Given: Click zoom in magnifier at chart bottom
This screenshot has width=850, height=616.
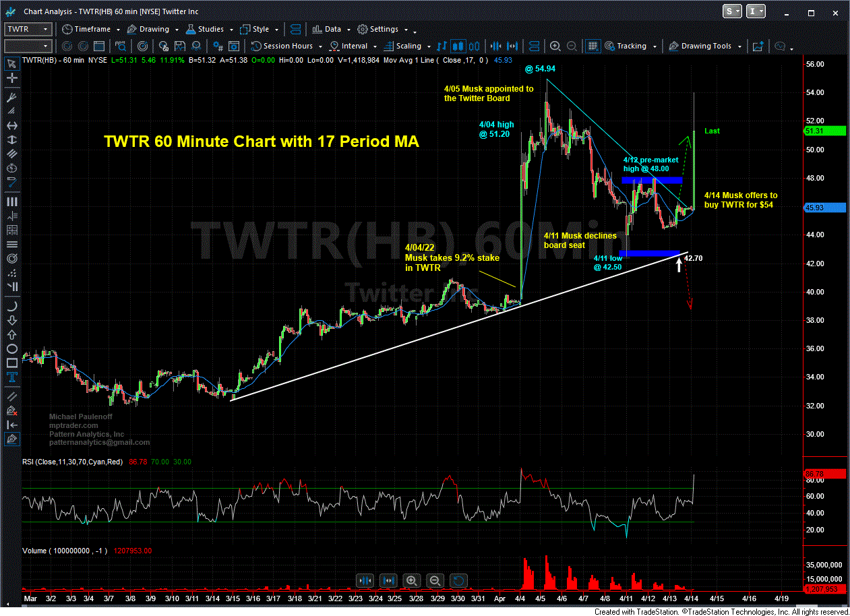Looking at the screenshot, I should click(411, 580).
